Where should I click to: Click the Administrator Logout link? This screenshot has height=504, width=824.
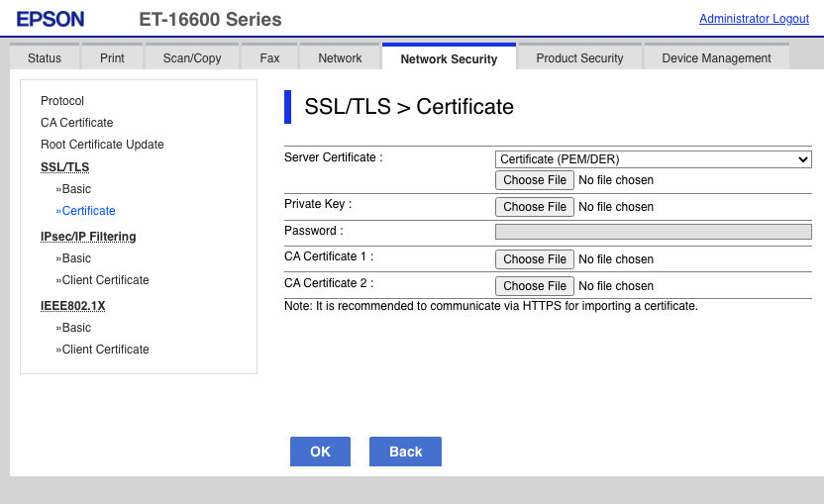click(x=754, y=19)
